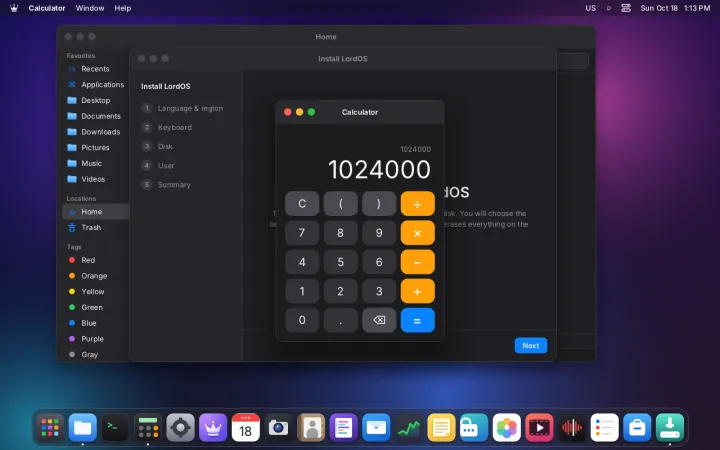Open the red video player dock icon
The height and width of the screenshot is (450, 720).
[x=539, y=428]
